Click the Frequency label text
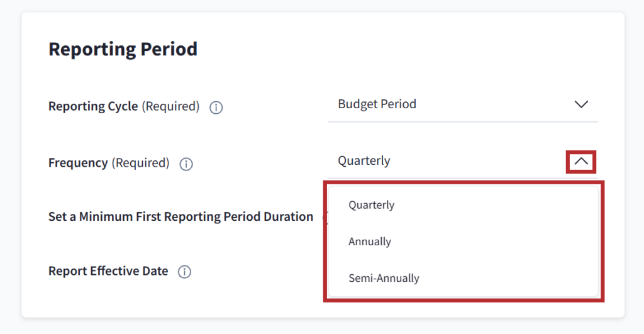 [78, 163]
